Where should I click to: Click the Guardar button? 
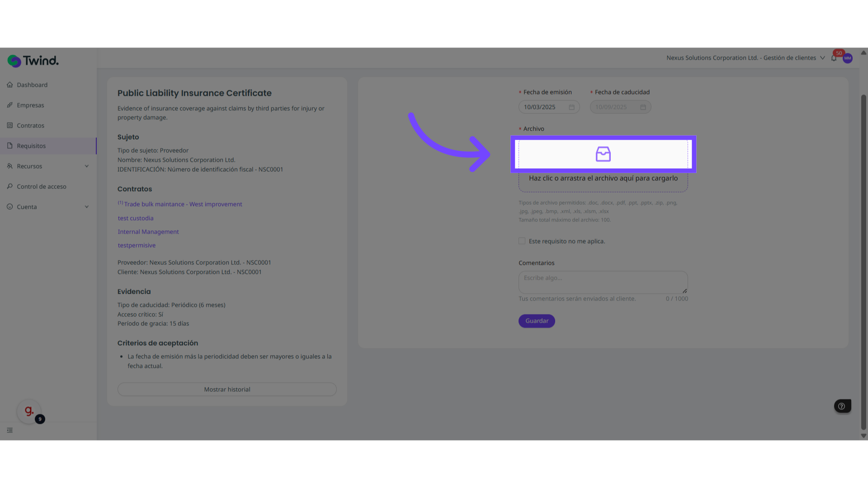[x=537, y=321]
